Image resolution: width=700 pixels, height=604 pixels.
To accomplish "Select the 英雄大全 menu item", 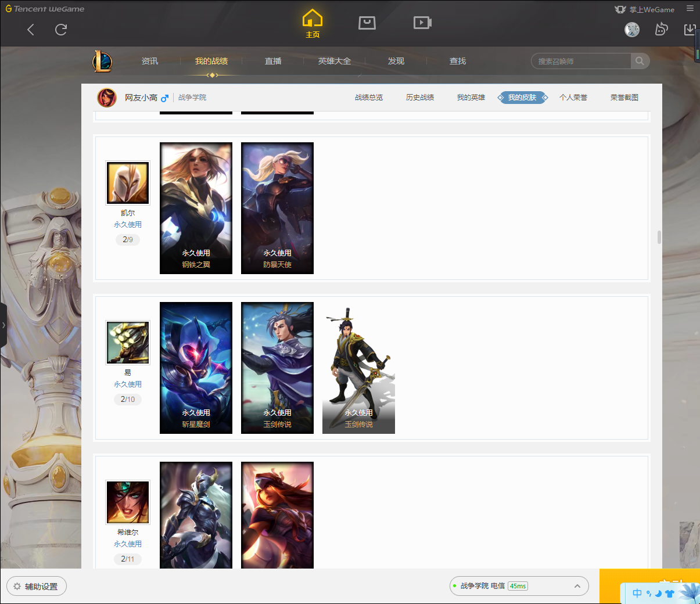I will pyautogui.click(x=335, y=61).
